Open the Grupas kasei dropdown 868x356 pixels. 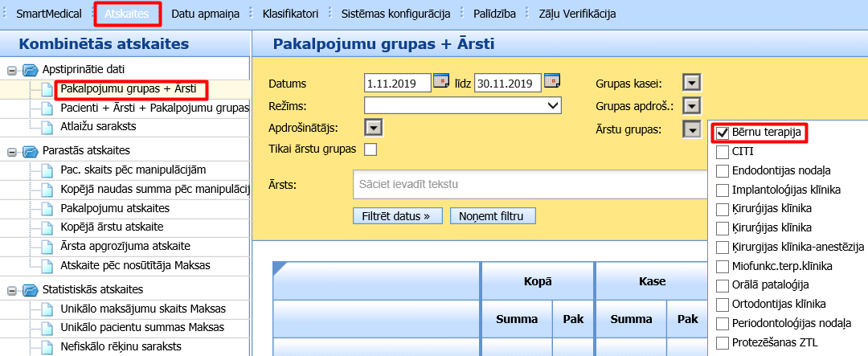click(x=690, y=83)
